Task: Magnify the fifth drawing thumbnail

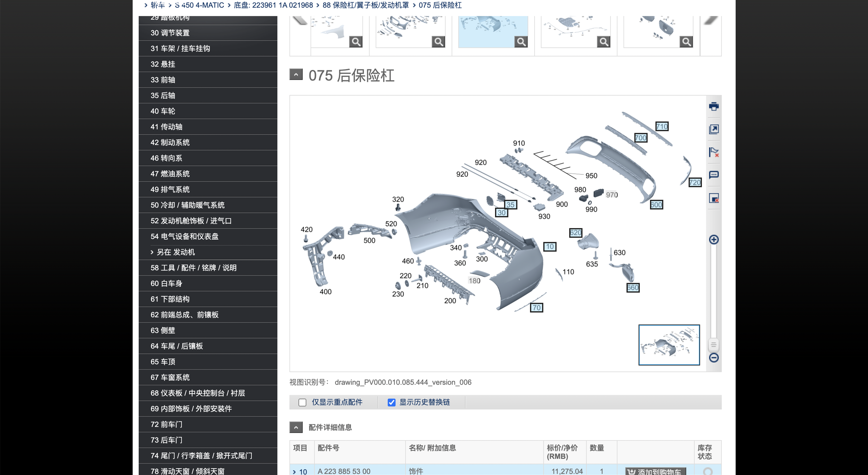Action: (x=686, y=42)
